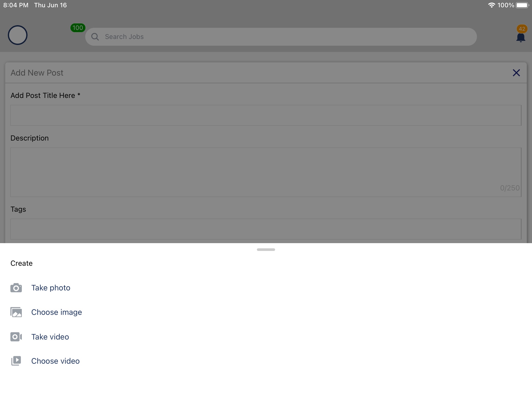Viewport: 532px width, 399px height.
Task: Select Choose image option
Action: [57, 312]
